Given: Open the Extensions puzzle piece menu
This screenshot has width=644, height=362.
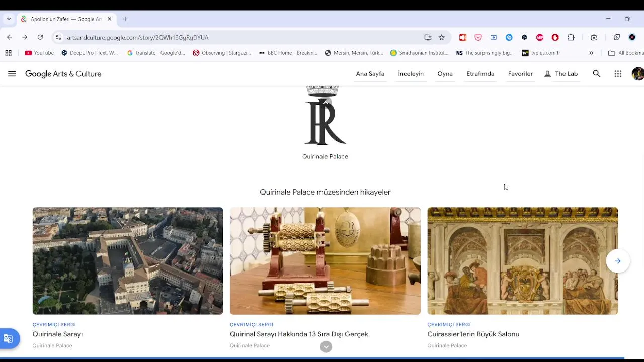Looking at the screenshot, I should 571,37.
